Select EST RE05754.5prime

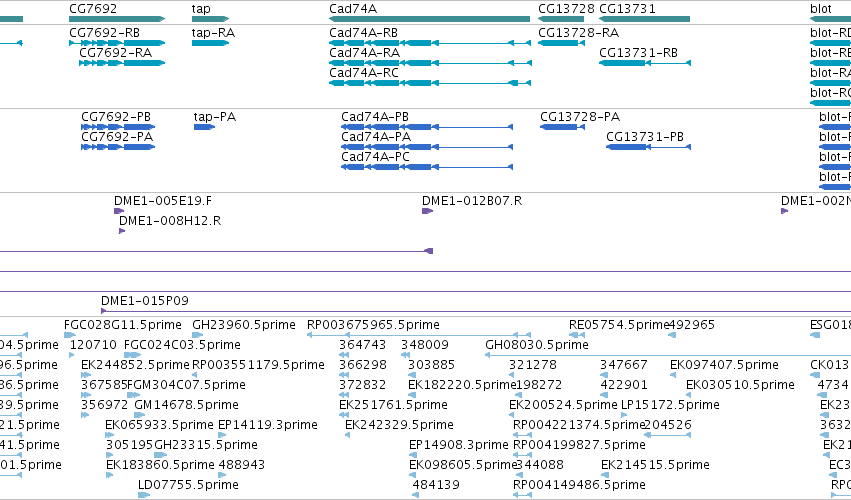(619, 325)
